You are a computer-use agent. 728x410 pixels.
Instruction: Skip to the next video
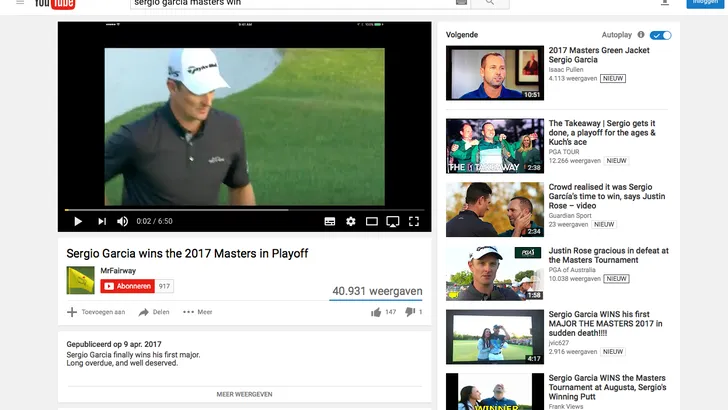101,221
